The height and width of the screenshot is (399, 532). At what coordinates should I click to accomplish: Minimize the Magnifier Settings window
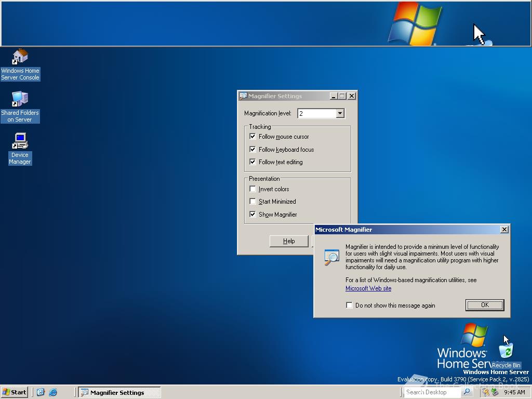click(x=334, y=96)
